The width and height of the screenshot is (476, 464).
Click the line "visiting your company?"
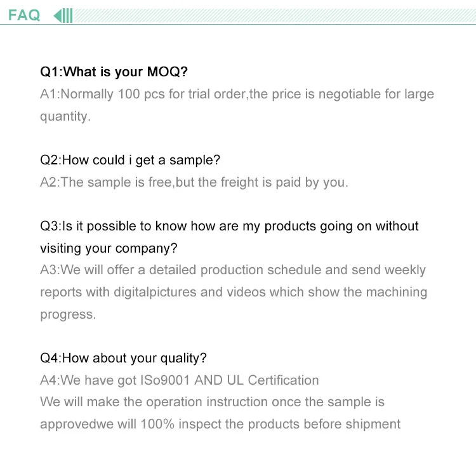pyautogui.click(x=109, y=248)
